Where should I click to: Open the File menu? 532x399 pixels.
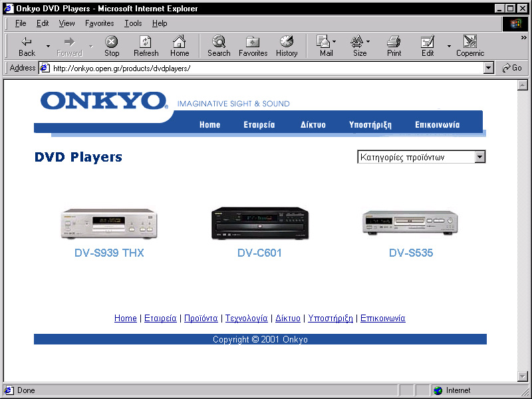(21, 23)
